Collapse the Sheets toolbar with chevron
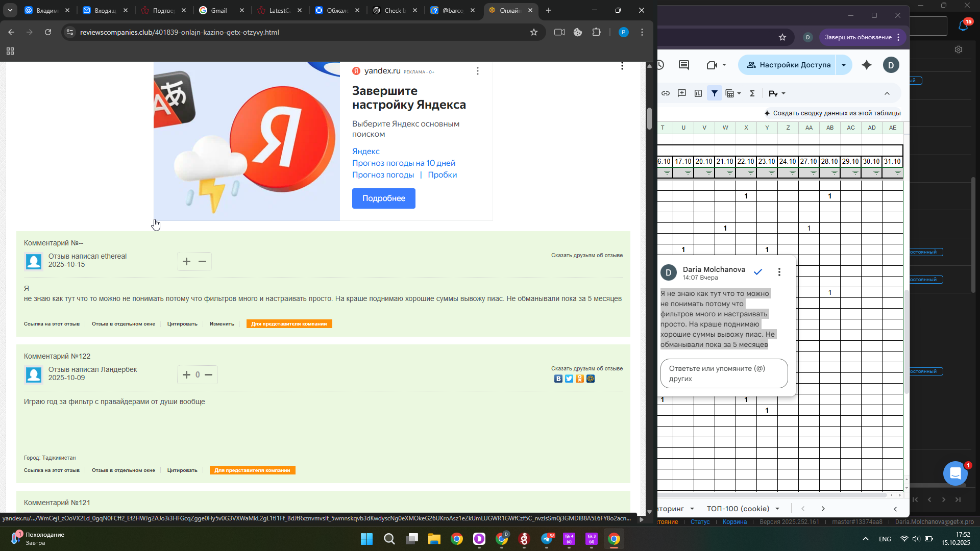This screenshot has height=551, width=980. pos(887,93)
